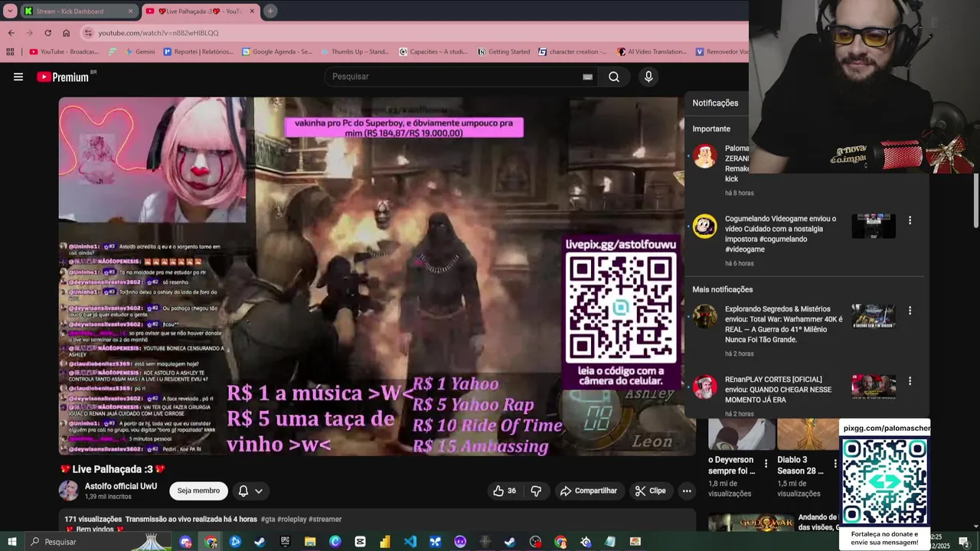Open File Explorer from the taskbar

tap(310, 542)
